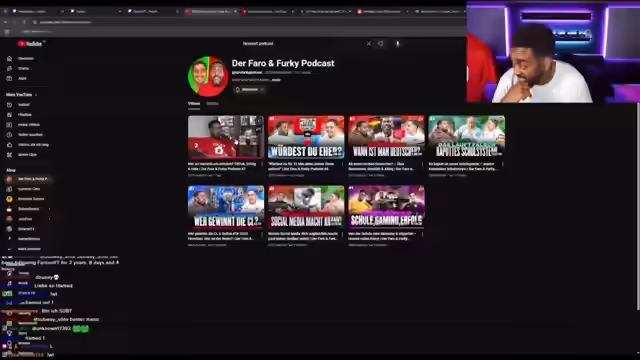Play the WER GEWINNT DIE CL? video
This screenshot has width=640, height=360.
pos(226,207)
